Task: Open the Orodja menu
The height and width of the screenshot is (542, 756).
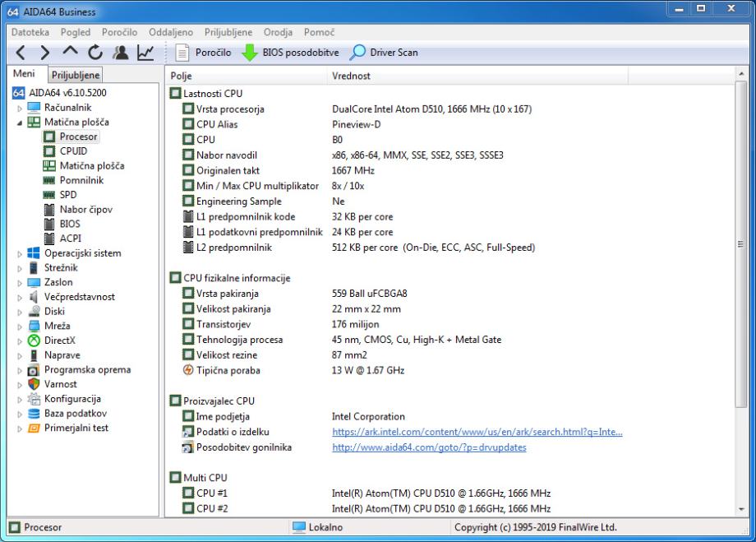Action: point(280,32)
